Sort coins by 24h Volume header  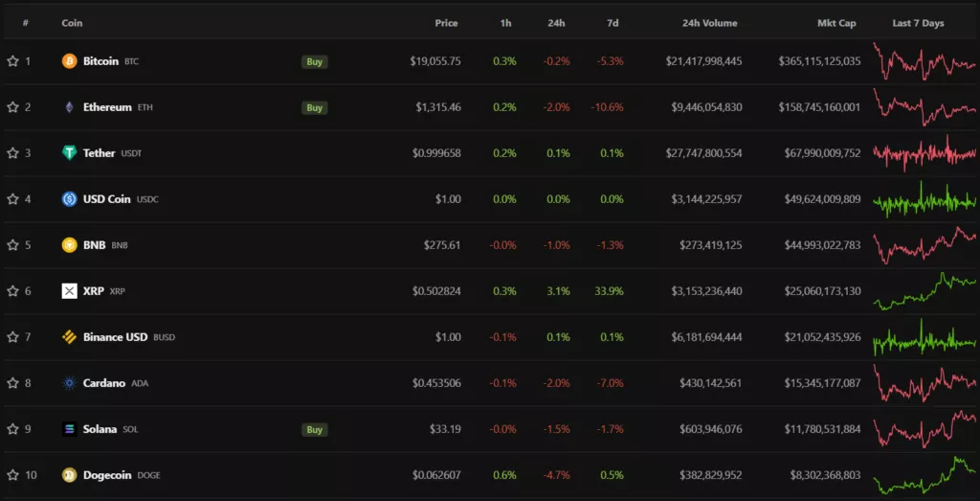click(709, 23)
